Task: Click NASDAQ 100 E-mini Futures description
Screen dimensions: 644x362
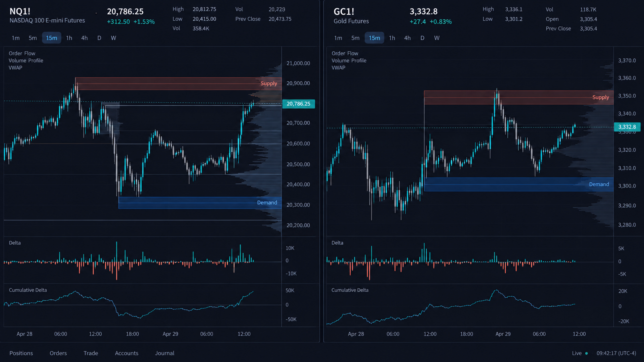Action: pos(47,20)
